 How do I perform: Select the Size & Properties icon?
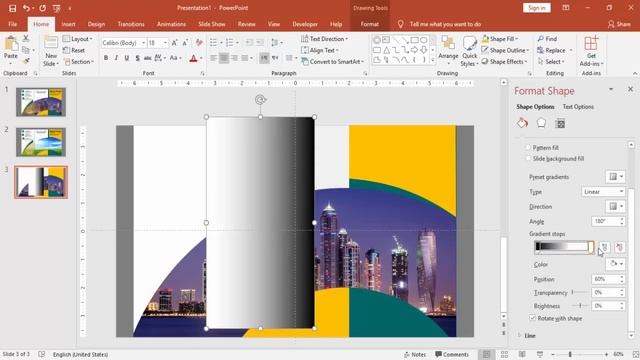560,123
